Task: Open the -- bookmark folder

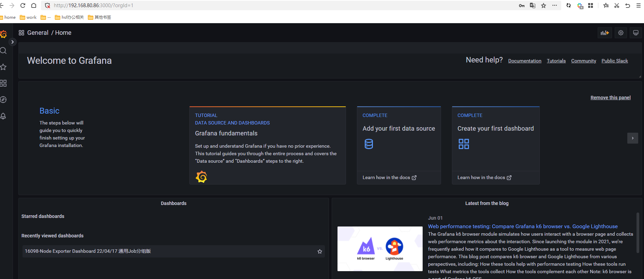Action: click(x=46, y=17)
